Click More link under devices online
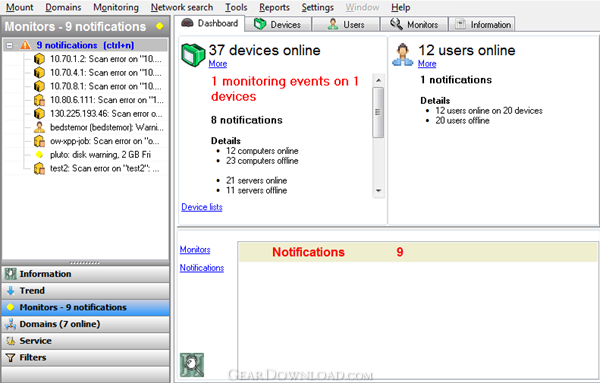 218,64
